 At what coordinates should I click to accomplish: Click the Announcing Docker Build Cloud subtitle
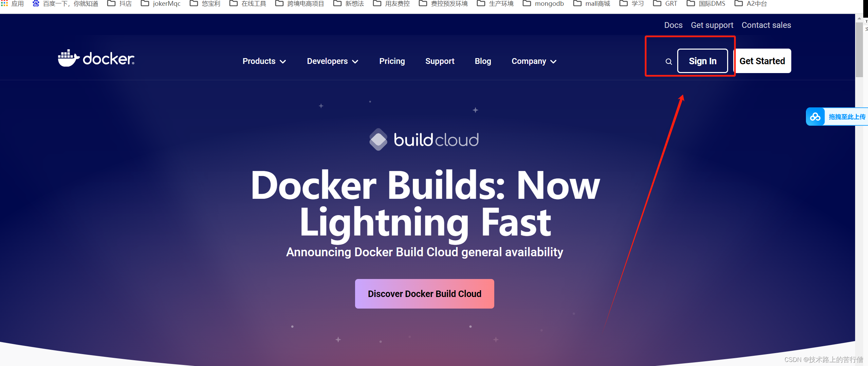pos(424,252)
